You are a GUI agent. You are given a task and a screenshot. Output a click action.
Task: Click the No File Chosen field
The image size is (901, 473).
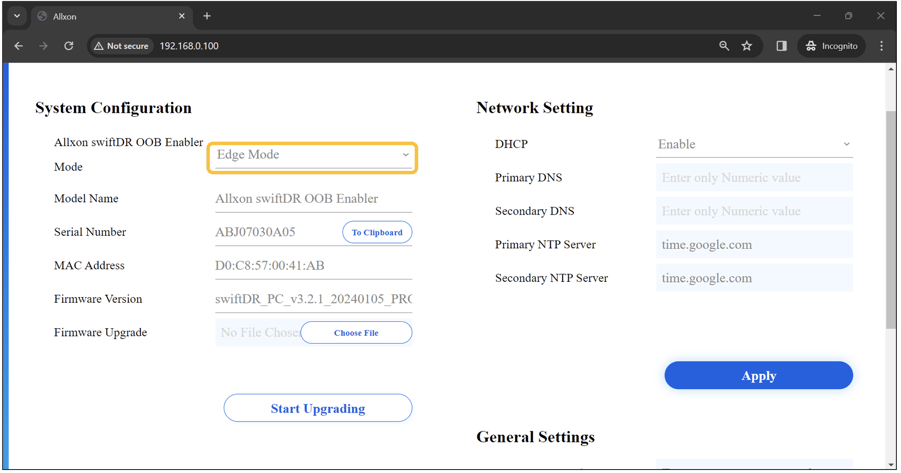tap(259, 332)
